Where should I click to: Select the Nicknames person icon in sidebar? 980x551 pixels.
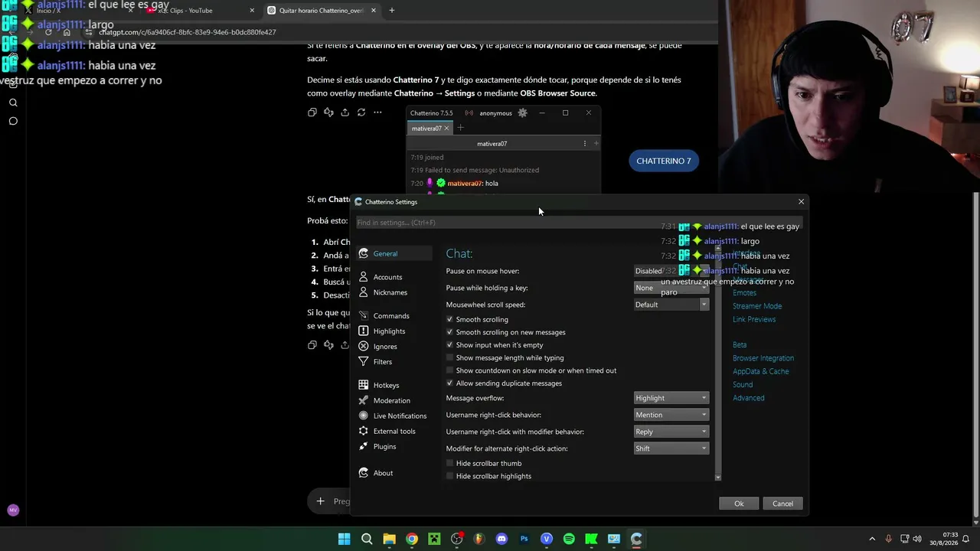pyautogui.click(x=364, y=292)
